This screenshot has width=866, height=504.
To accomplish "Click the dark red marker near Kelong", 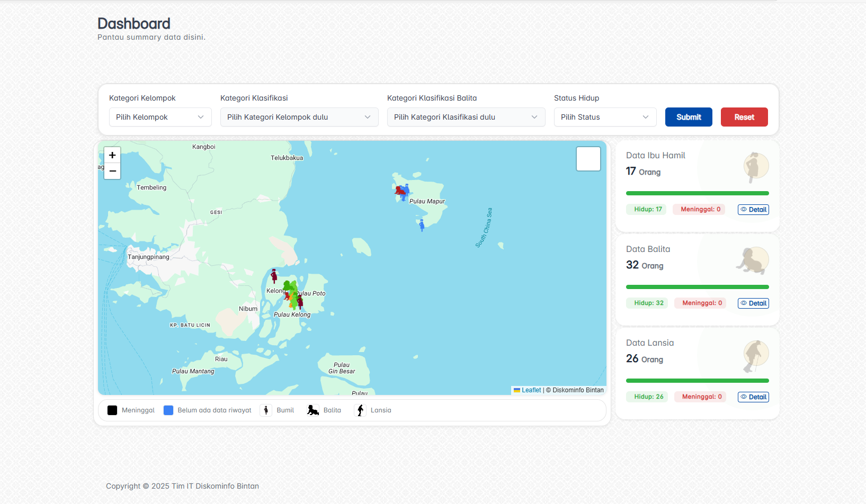I will (x=274, y=276).
